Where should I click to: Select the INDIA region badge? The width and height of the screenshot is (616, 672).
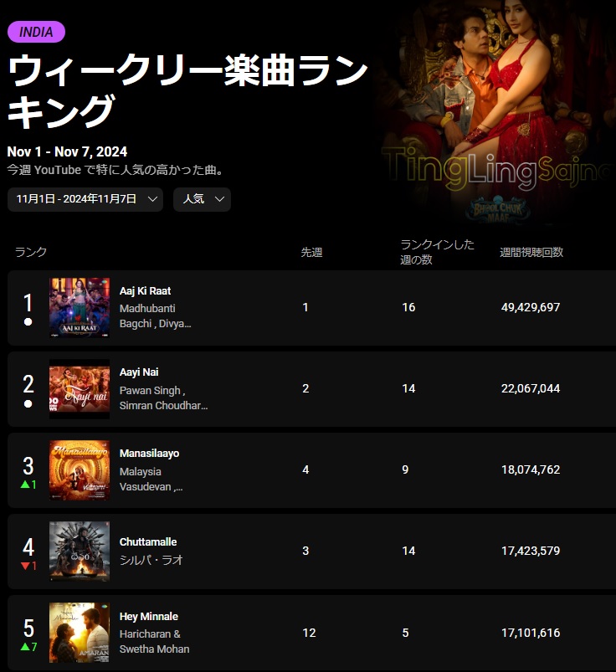[x=37, y=32]
